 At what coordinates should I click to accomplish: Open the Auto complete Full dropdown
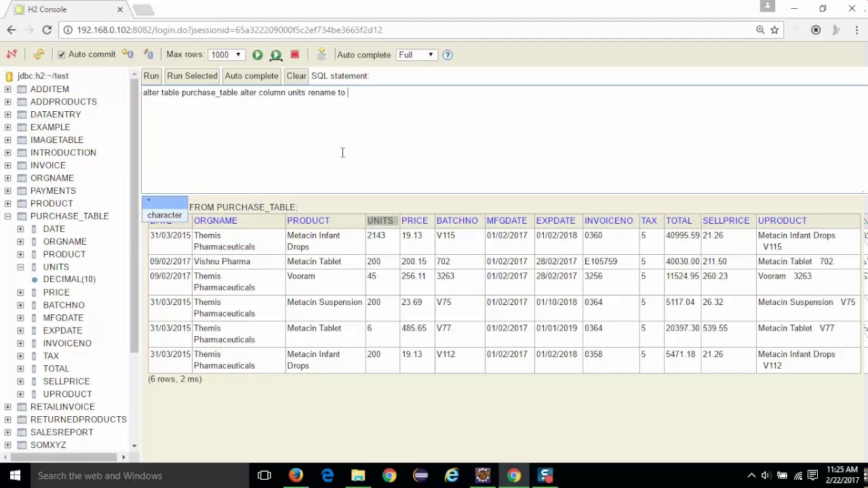416,55
